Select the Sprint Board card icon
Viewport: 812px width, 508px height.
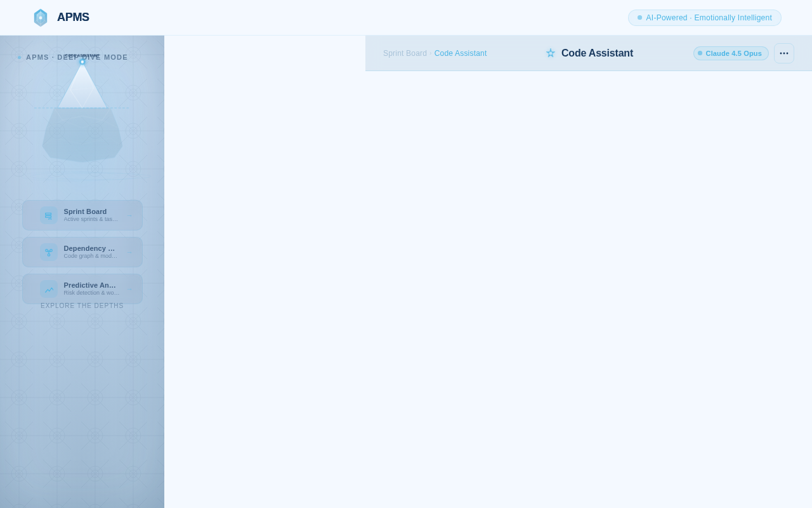(x=48, y=215)
